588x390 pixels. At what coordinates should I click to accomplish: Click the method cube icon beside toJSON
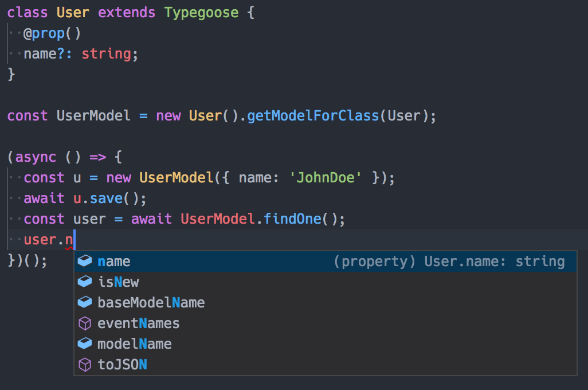point(85,364)
